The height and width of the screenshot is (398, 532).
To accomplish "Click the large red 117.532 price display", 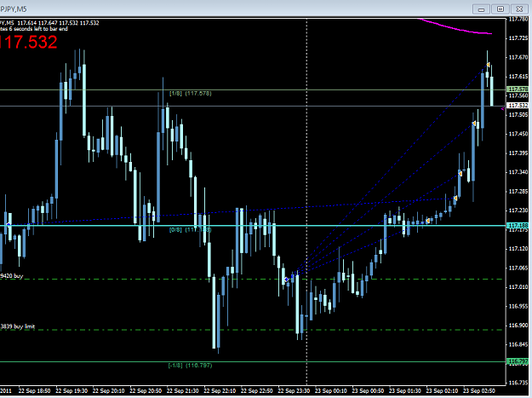I will click(x=28, y=42).
